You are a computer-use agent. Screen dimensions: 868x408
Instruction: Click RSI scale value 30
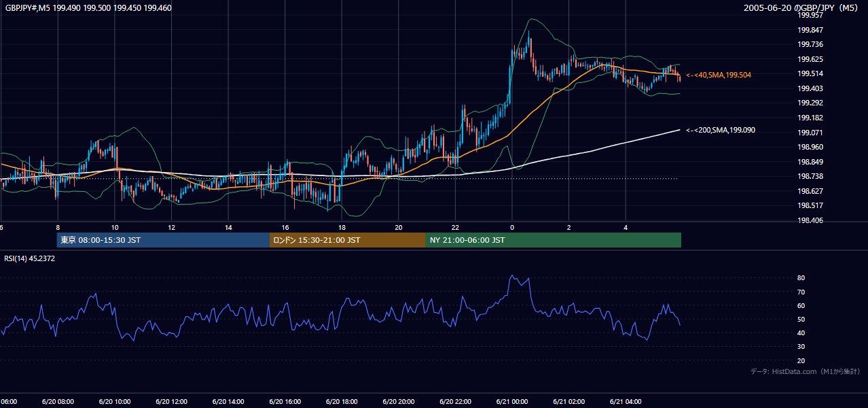(801, 347)
